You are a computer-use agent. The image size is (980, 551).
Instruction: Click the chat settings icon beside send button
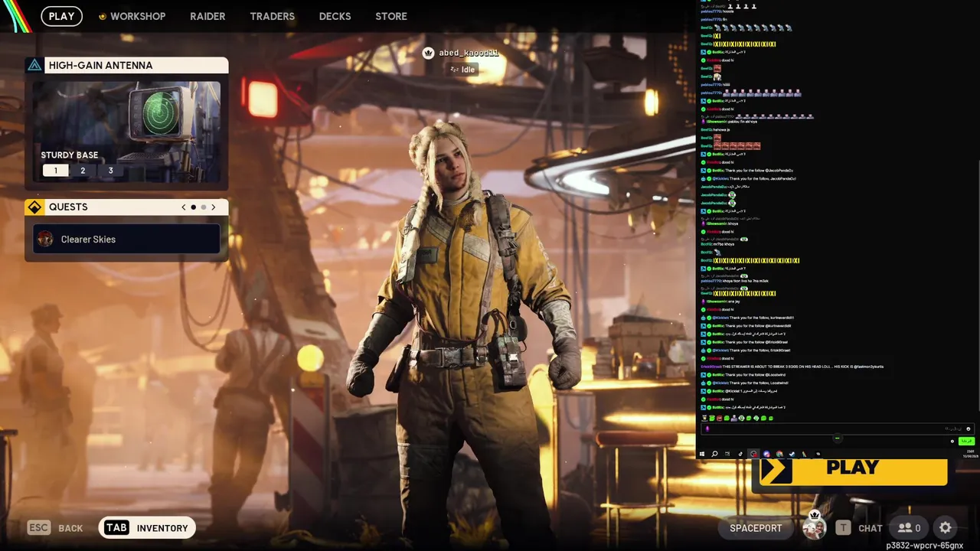coord(952,442)
